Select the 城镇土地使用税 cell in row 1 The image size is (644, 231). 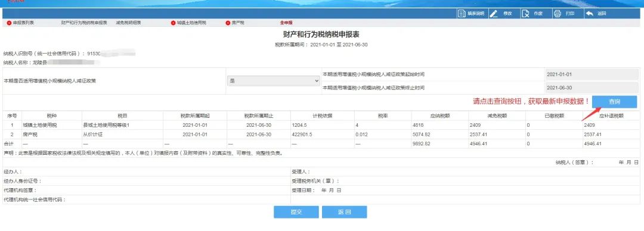pyautogui.click(x=40, y=125)
